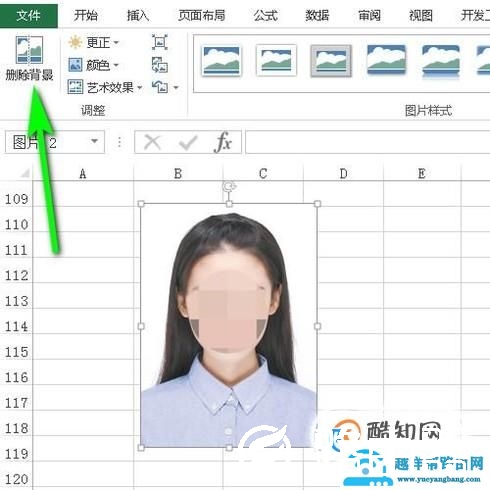Click the Select All corner triangle
Image resolution: width=490 pixels, height=490 pixels.
[25, 173]
